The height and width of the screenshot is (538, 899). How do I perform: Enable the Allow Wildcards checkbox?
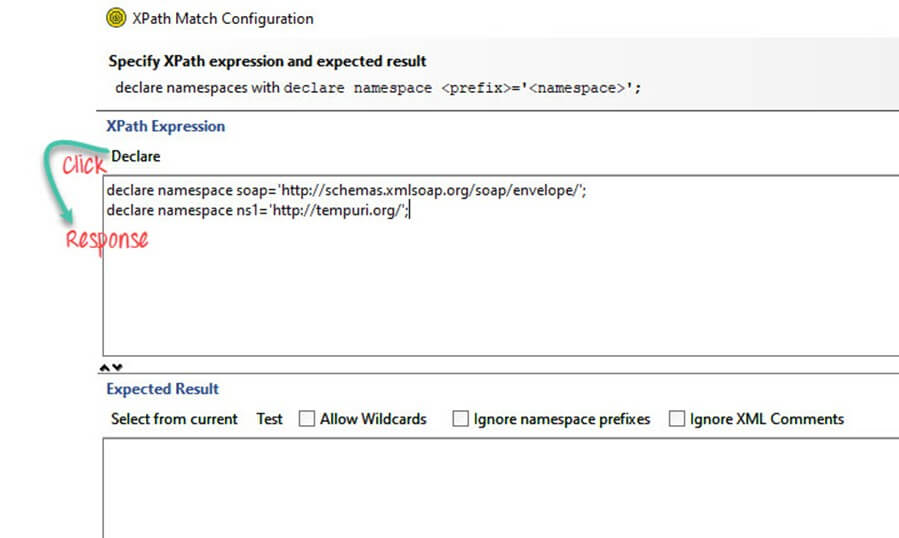307,419
